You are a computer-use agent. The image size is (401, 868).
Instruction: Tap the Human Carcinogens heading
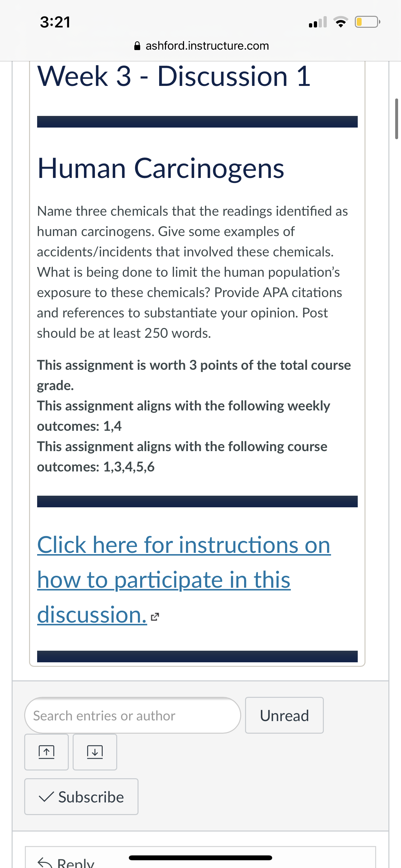(161, 169)
